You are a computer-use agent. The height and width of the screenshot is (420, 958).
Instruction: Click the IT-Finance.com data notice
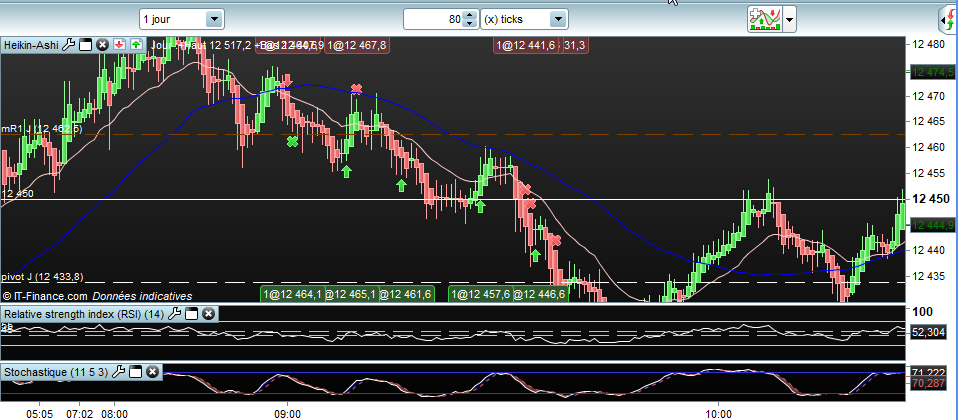(98, 296)
